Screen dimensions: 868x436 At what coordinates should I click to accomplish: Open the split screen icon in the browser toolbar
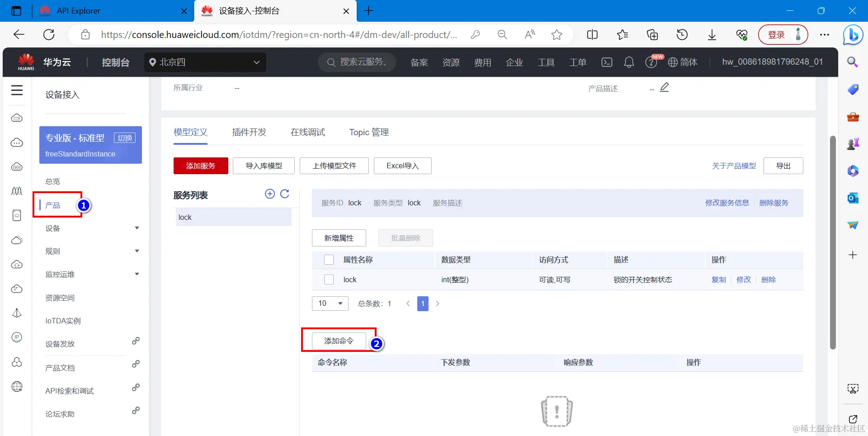click(x=592, y=35)
